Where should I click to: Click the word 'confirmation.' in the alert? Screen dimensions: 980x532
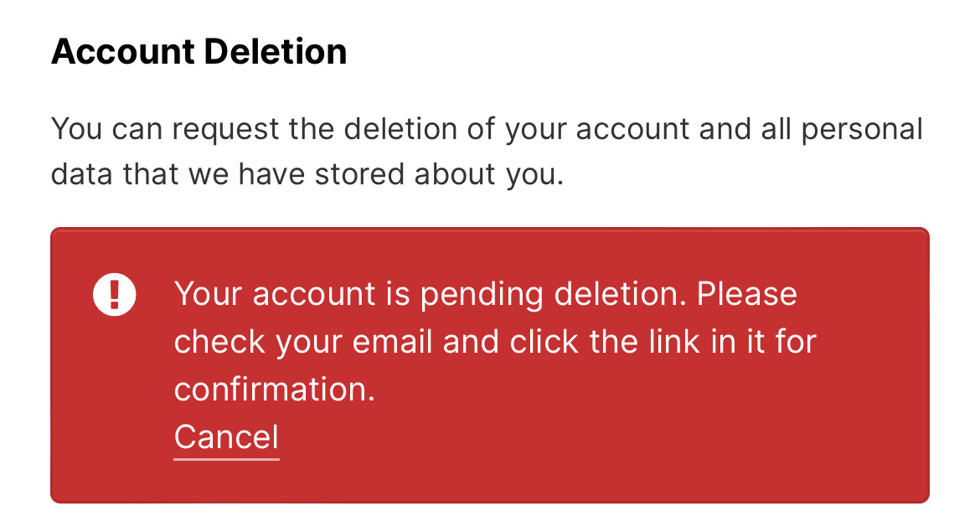tap(275, 390)
